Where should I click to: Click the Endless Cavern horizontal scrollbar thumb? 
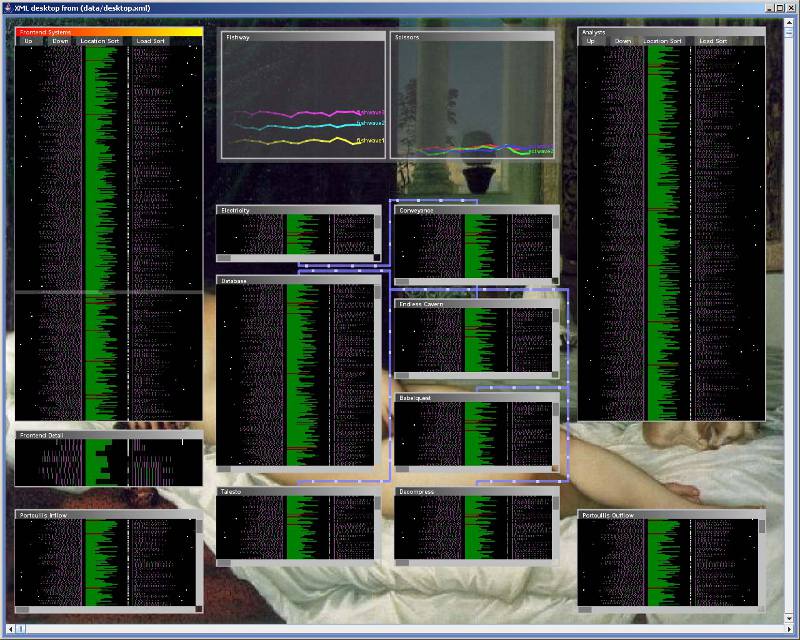tap(402, 376)
